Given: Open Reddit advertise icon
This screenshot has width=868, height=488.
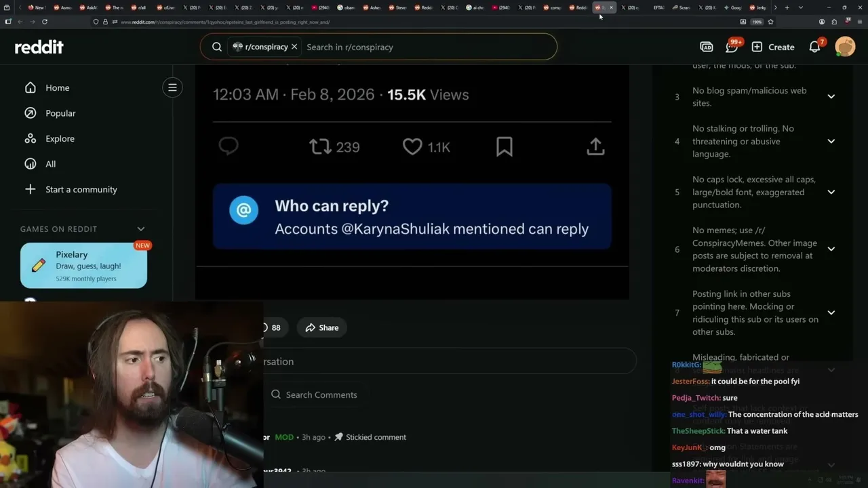Looking at the screenshot, I should (706, 47).
